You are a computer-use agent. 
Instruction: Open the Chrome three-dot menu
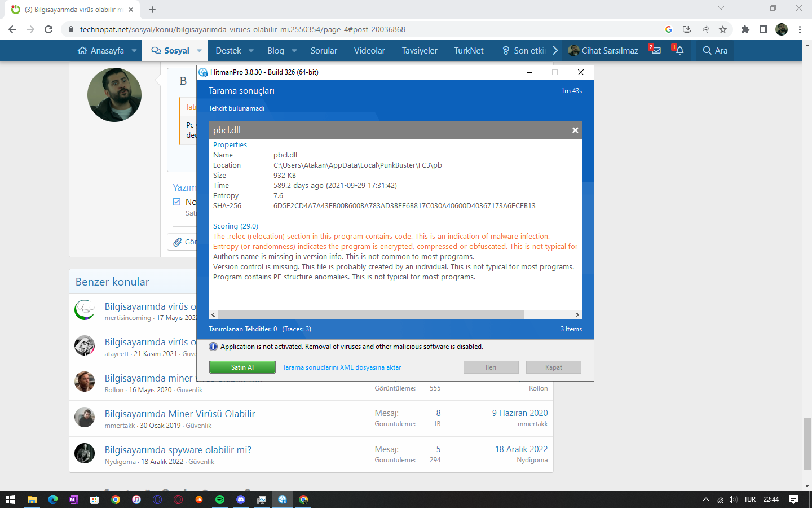click(x=800, y=29)
